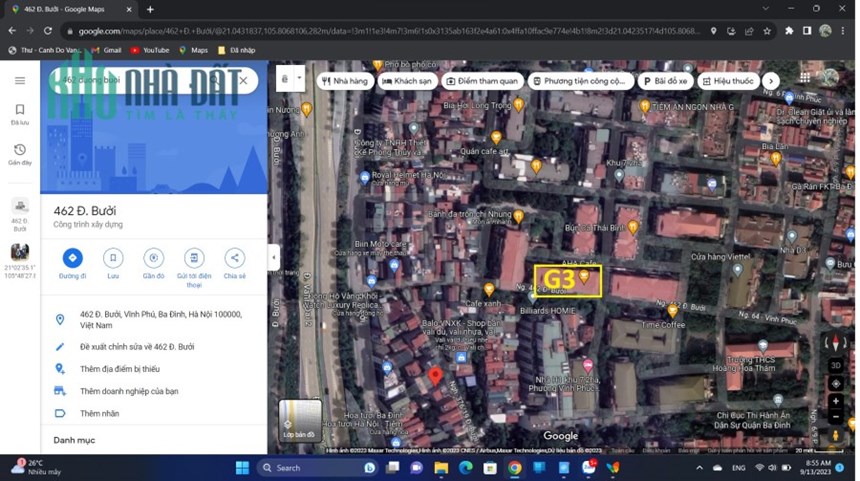Click the compass rotate control
This screenshot has height=481, width=860.
[835, 343]
